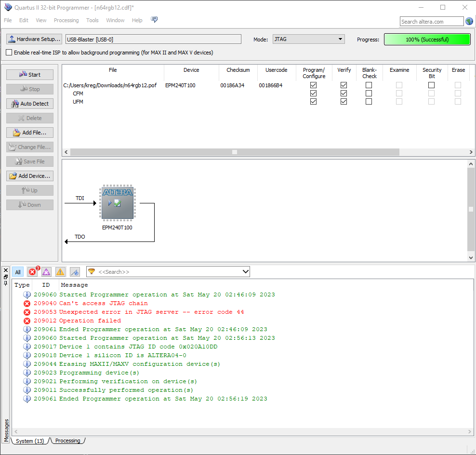Undock the Messages panel
Image resolution: width=476 pixels, height=455 pixels.
point(5,277)
